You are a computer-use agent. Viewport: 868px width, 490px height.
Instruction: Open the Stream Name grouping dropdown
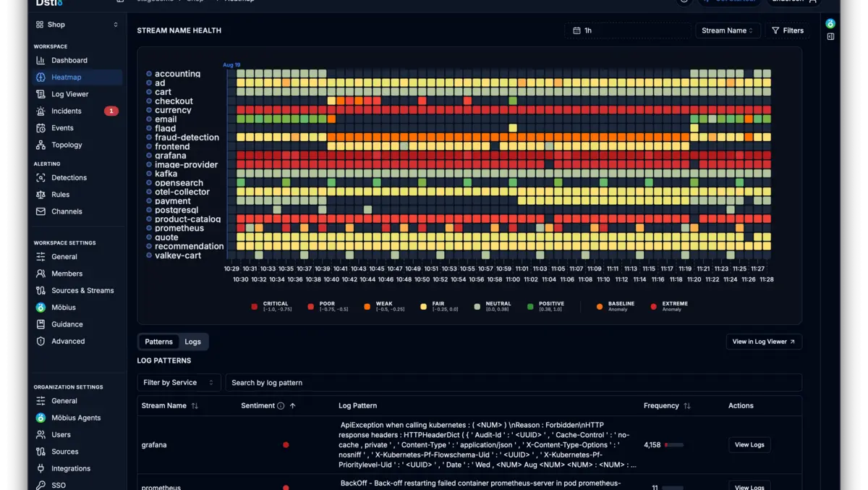728,30
